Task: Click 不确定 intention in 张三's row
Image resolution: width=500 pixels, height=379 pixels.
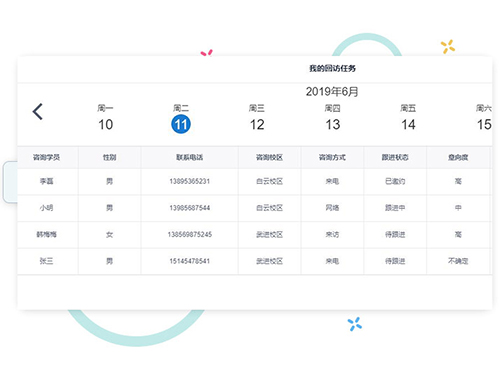Action: 458,261
